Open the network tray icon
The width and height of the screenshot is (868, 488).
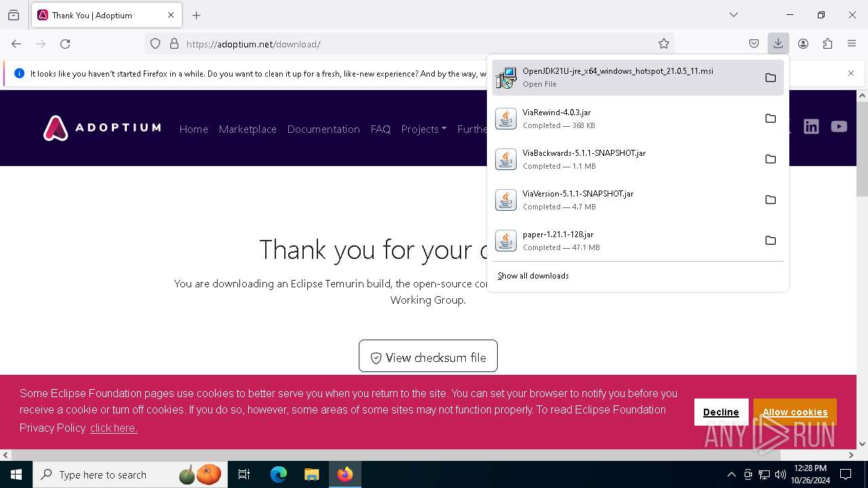click(x=764, y=474)
